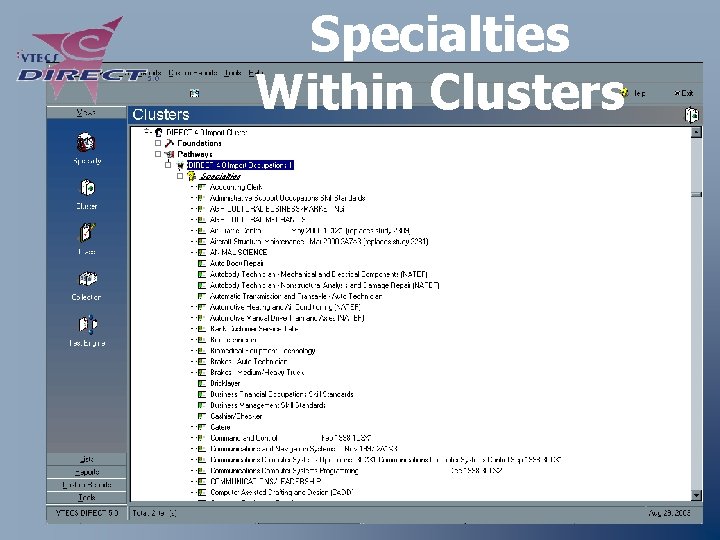Select Business Financial Occupations Skill Standards row
Image resolution: width=720 pixels, height=540 pixels.
click(281, 394)
